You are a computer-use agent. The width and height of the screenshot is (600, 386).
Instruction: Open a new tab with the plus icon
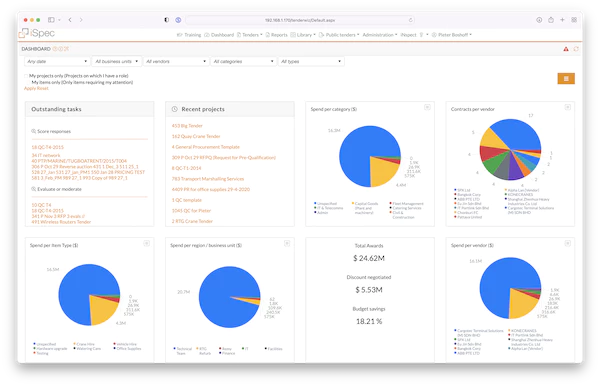coord(562,20)
